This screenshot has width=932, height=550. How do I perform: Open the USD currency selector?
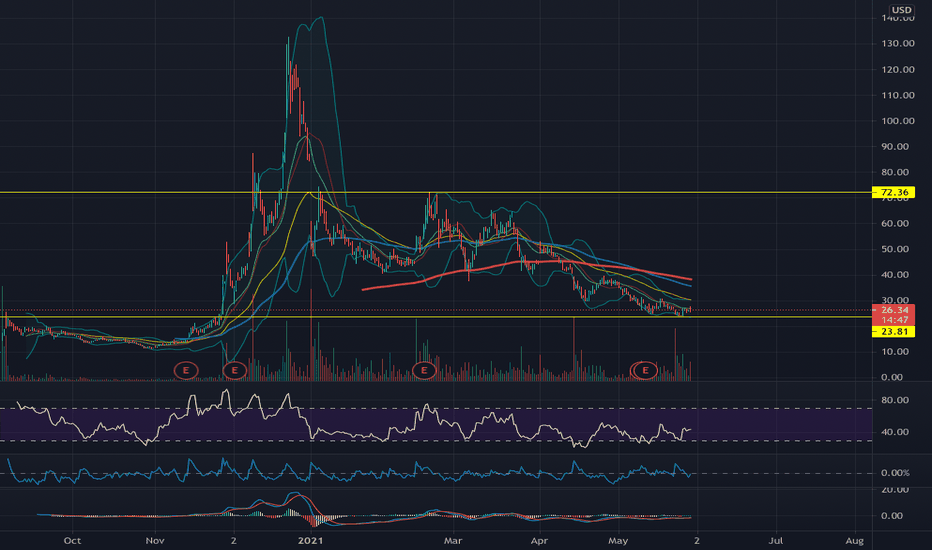[901, 10]
